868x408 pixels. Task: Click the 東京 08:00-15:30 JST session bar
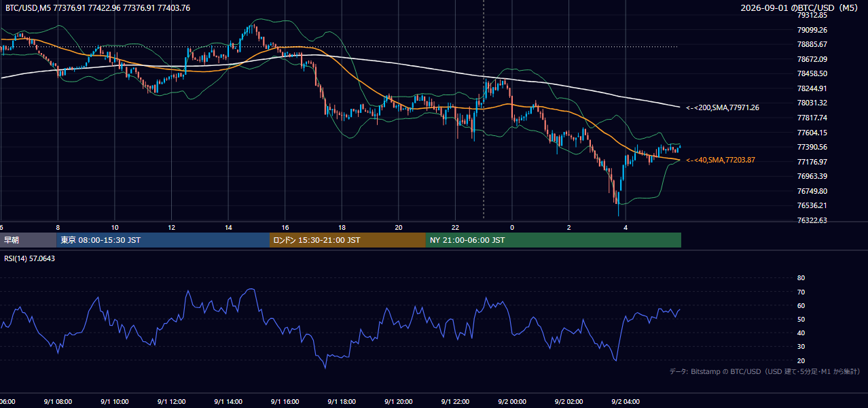163,240
